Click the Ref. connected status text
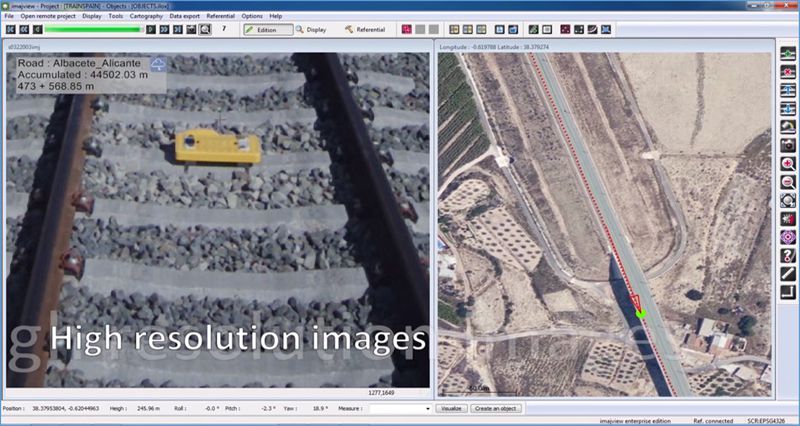800x426 pixels. (713, 421)
